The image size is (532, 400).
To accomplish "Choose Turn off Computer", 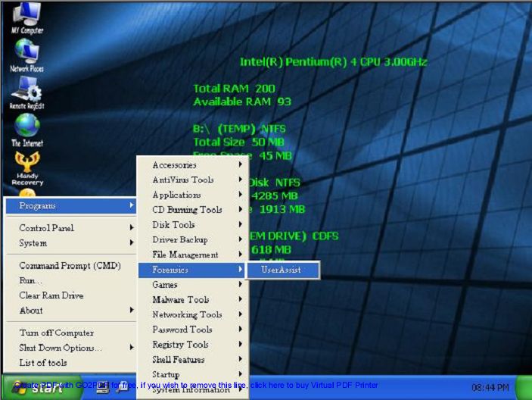I will (x=71, y=333).
